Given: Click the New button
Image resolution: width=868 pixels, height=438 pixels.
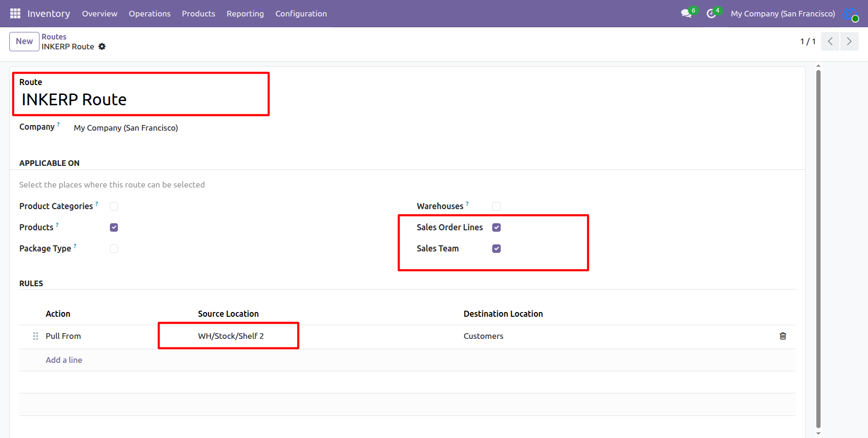Looking at the screenshot, I should (24, 41).
